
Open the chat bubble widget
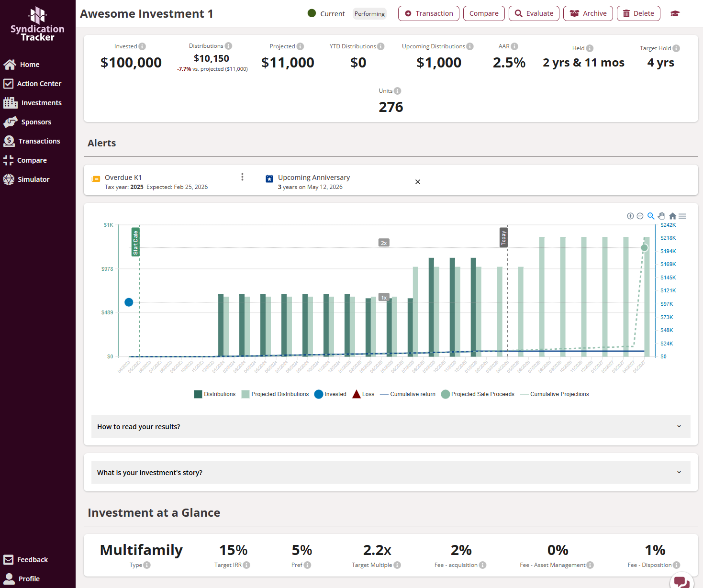click(x=681, y=581)
